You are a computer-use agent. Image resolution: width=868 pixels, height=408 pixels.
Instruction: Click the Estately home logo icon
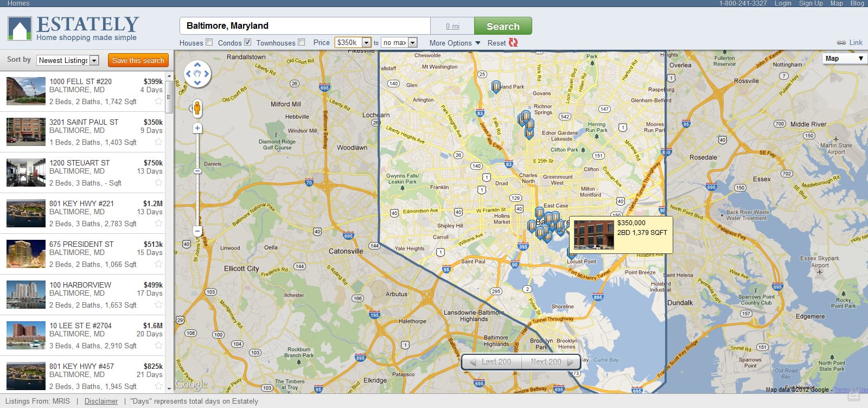coord(20,29)
